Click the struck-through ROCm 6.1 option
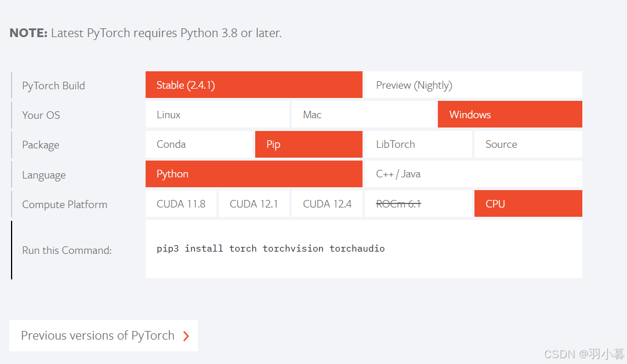Image resolution: width=627 pixels, height=364 pixels. tap(418, 203)
